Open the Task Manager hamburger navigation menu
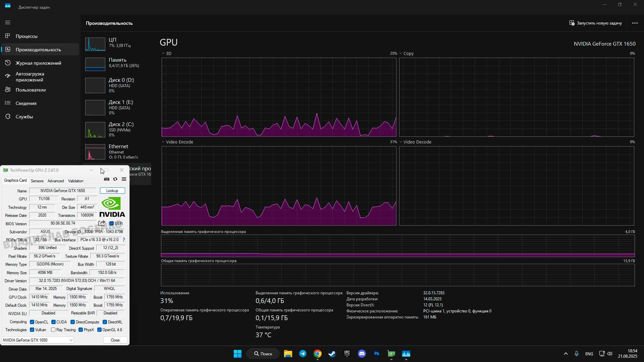The image size is (644, 362). 8,22
